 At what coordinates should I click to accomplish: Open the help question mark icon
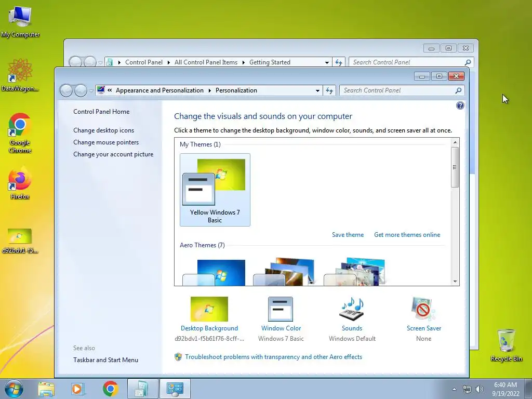pyautogui.click(x=460, y=105)
